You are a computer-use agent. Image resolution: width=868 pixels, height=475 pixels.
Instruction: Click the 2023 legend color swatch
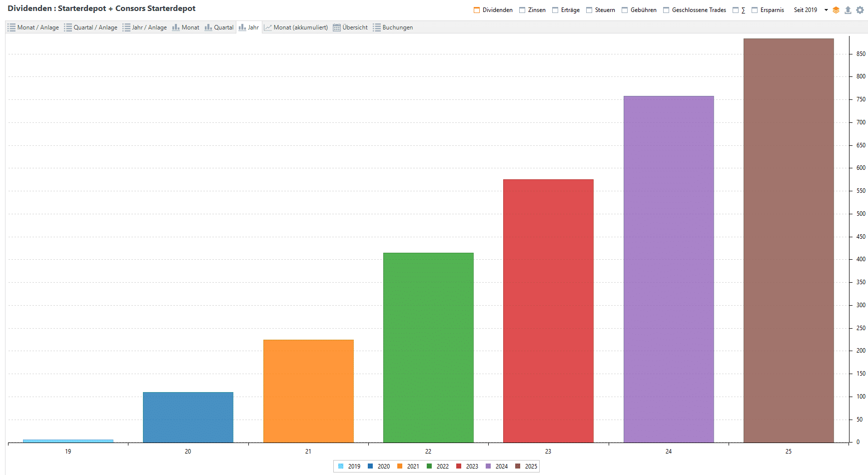tap(459, 467)
